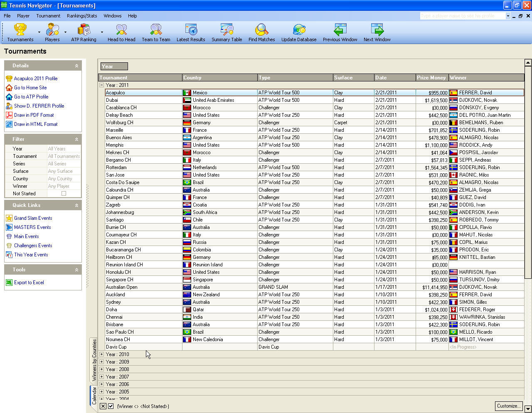The width and height of the screenshot is (532, 413).
Task: Open the ATP Ranking toolbar icon
Action: (x=84, y=32)
